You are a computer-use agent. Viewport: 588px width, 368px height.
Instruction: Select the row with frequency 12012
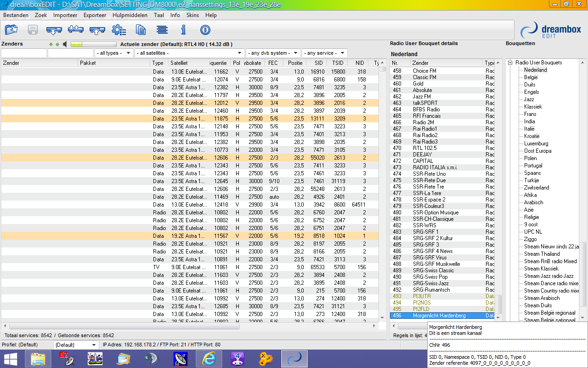(x=190, y=103)
